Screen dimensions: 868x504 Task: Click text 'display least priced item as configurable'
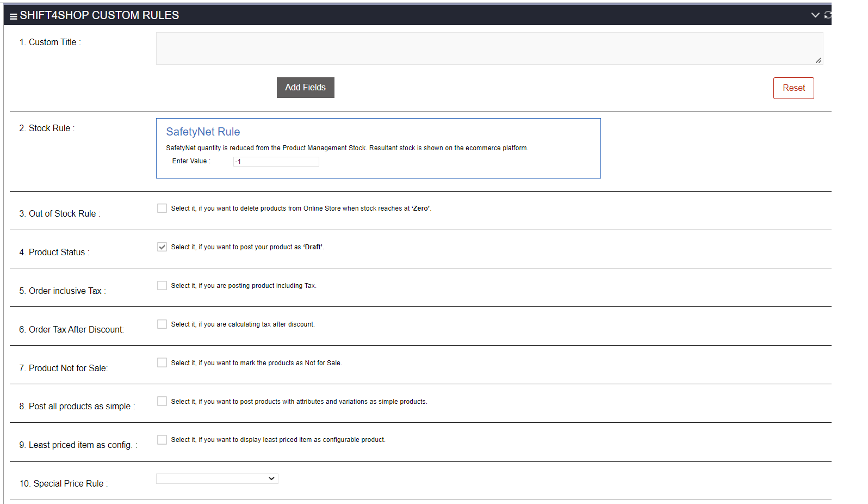tap(278, 440)
